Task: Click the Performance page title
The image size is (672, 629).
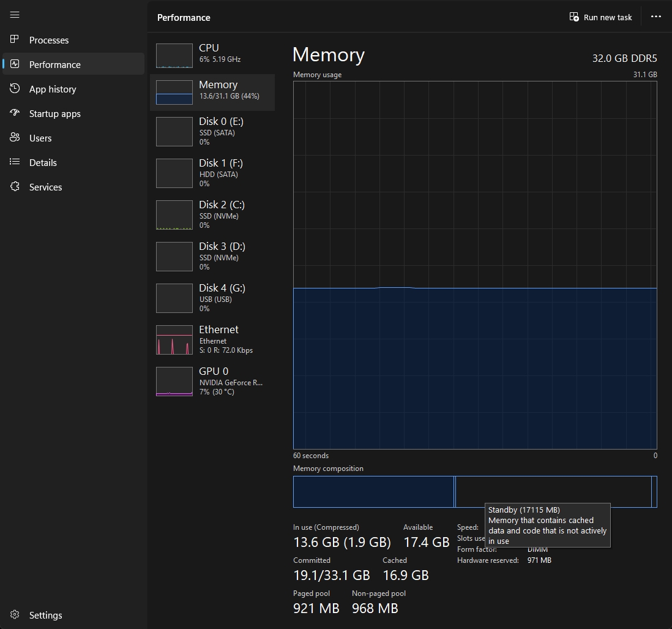Action: pyautogui.click(x=184, y=18)
